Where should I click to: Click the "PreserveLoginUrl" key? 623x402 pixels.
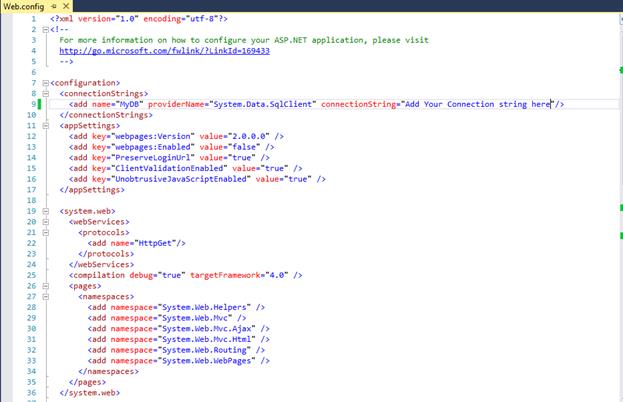pyautogui.click(x=153, y=158)
